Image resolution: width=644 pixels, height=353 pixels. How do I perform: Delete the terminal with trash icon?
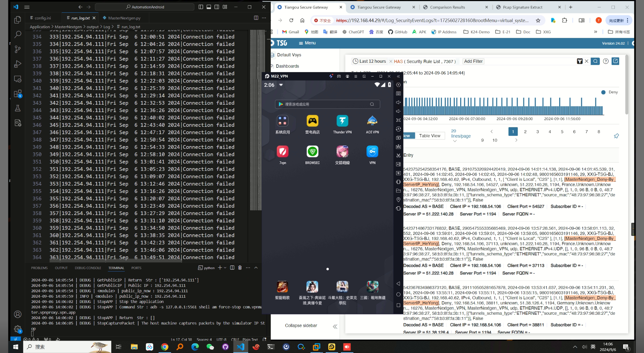(240, 268)
